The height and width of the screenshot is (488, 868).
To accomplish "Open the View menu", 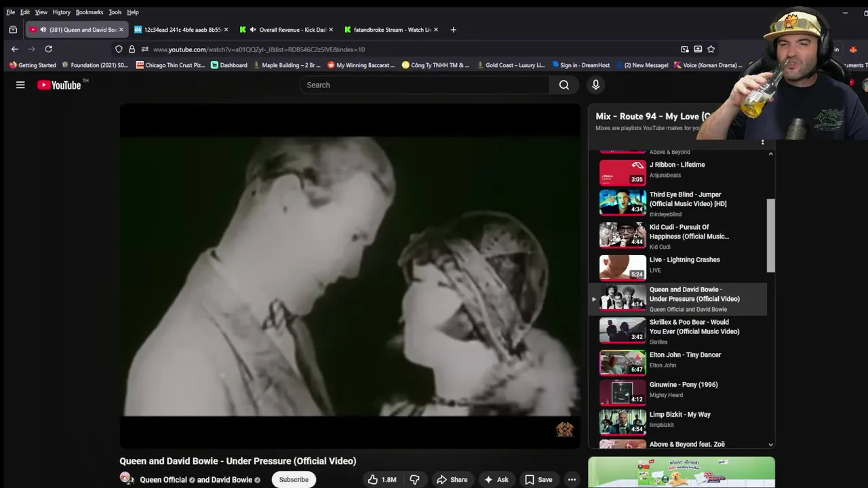I will coord(41,12).
